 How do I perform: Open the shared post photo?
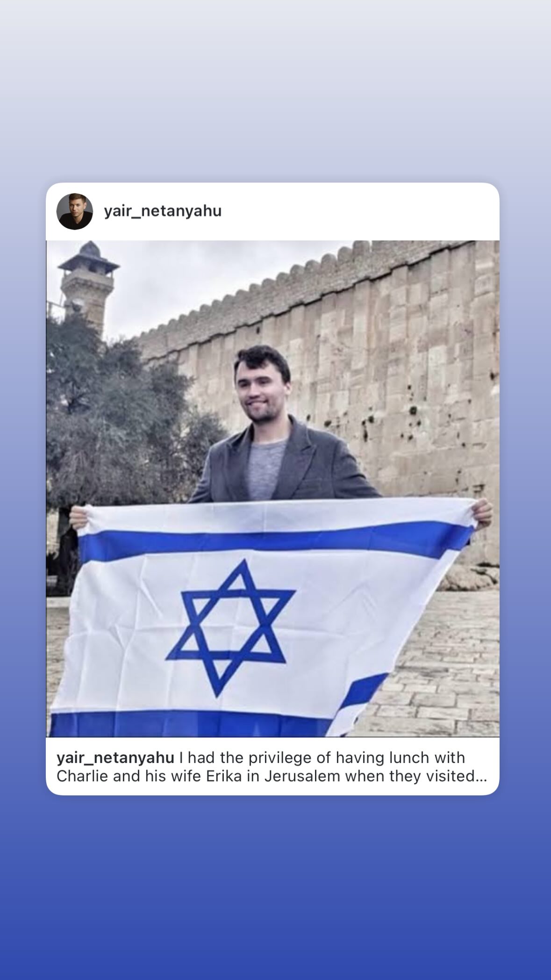272,489
